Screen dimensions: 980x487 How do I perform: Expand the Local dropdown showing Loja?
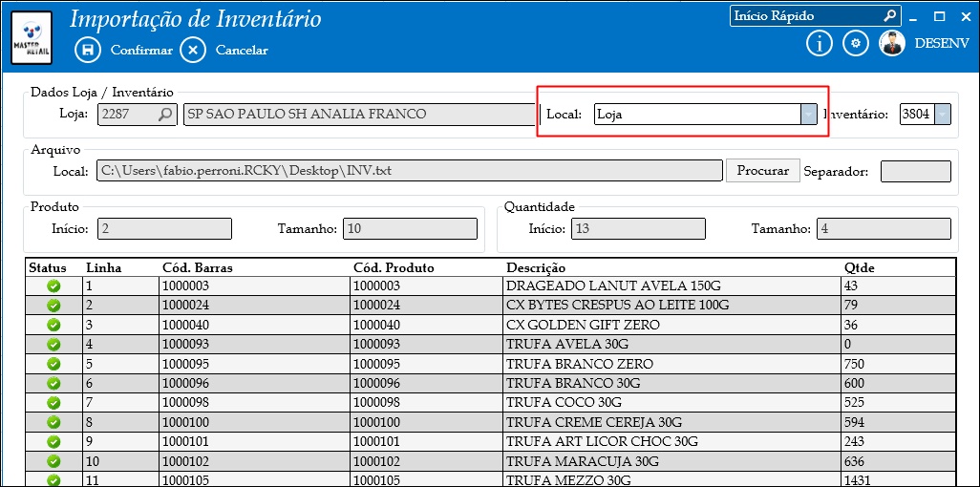[809, 115]
